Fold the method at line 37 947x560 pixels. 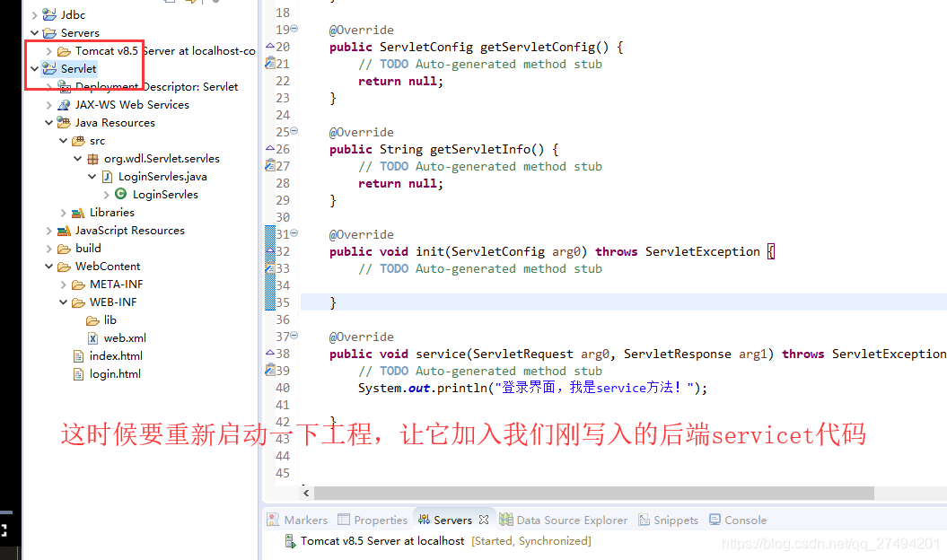[294, 335]
